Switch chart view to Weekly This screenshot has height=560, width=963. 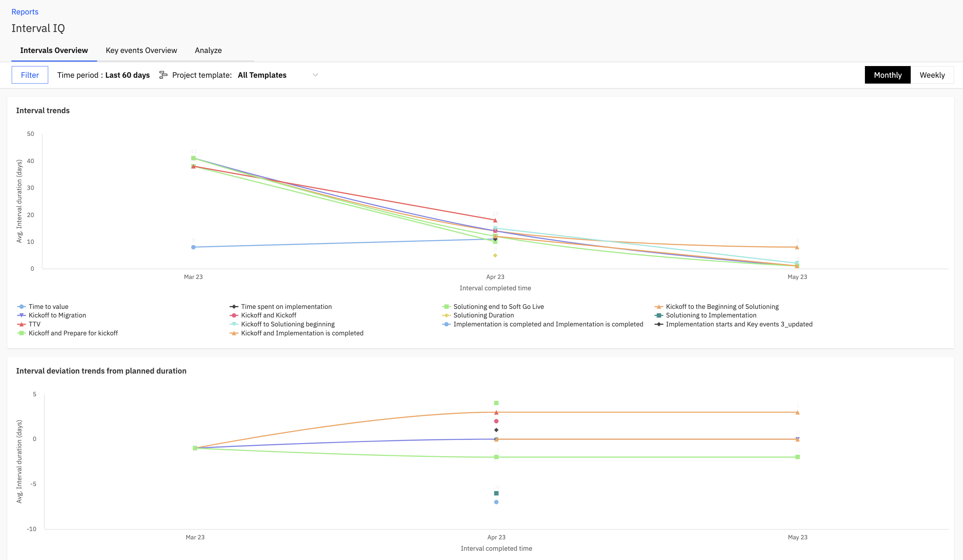pos(932,75)
